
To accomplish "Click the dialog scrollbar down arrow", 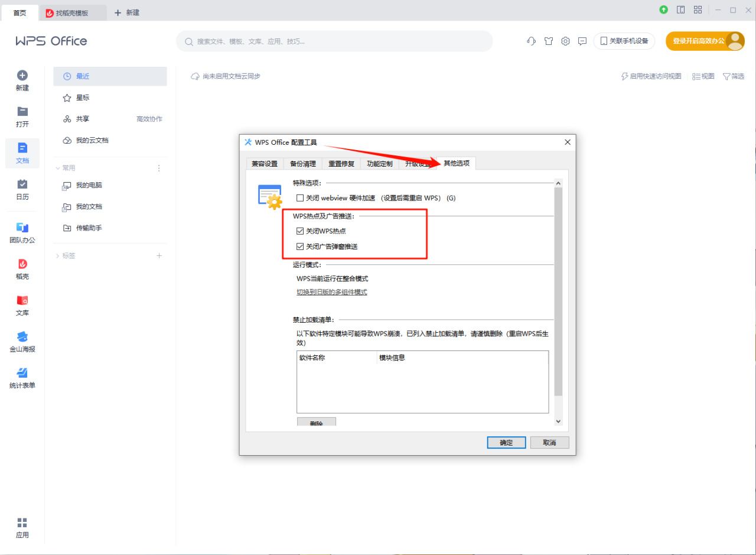I will coord(558,421).
